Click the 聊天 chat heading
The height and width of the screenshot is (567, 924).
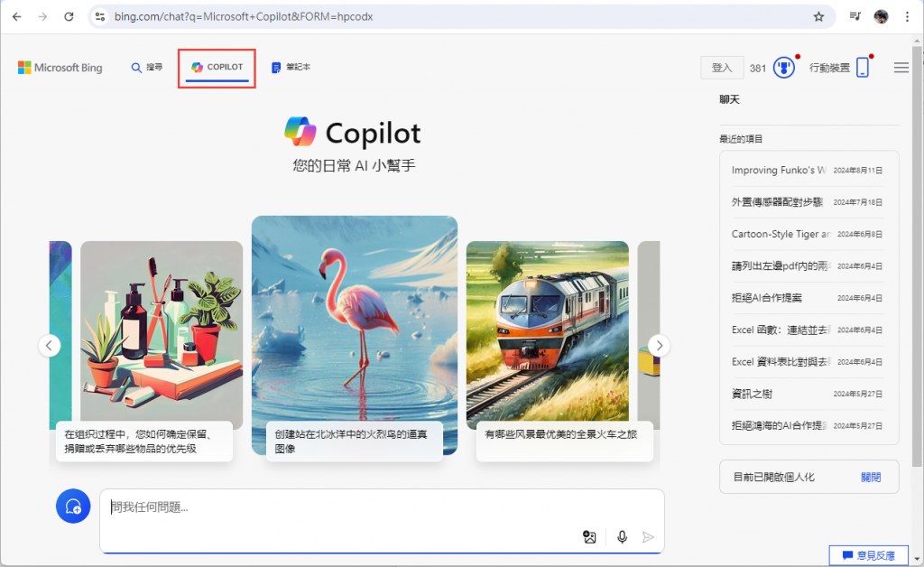(729, 99)
